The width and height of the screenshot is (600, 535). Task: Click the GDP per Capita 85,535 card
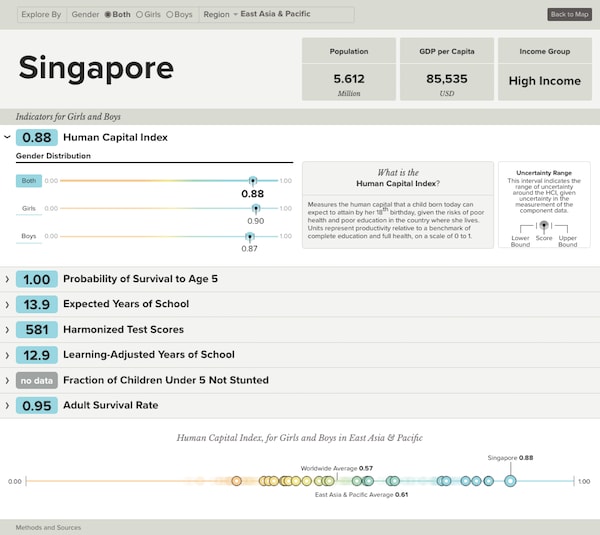(447, 69)
